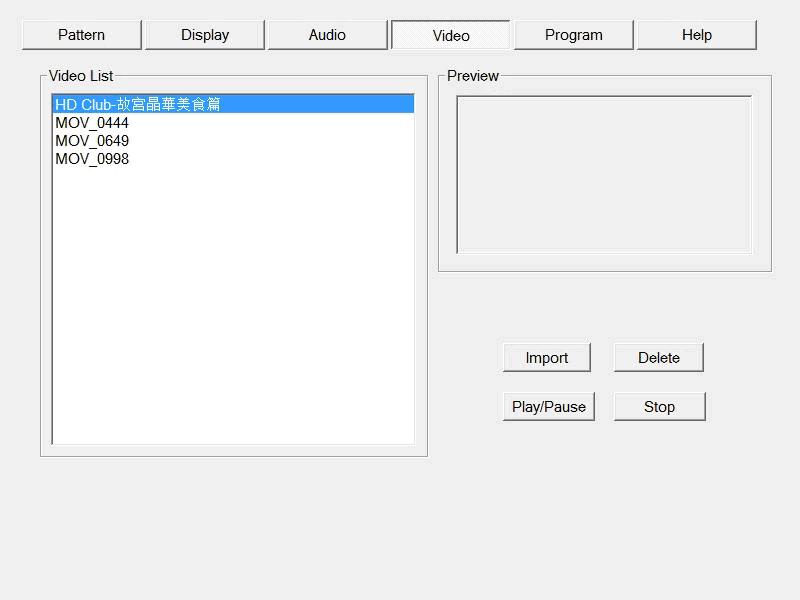Toggle playback with Play/Pause

click(x=548, y=407)
